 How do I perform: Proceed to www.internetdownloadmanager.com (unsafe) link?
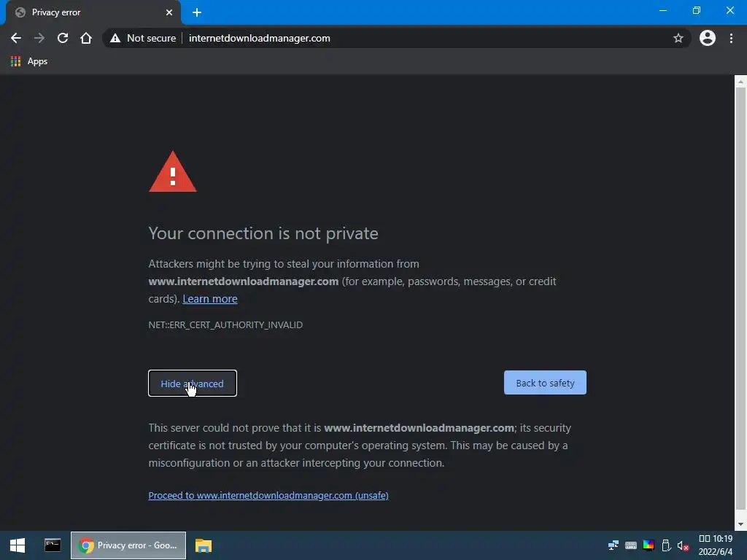[x=268, y=496]
